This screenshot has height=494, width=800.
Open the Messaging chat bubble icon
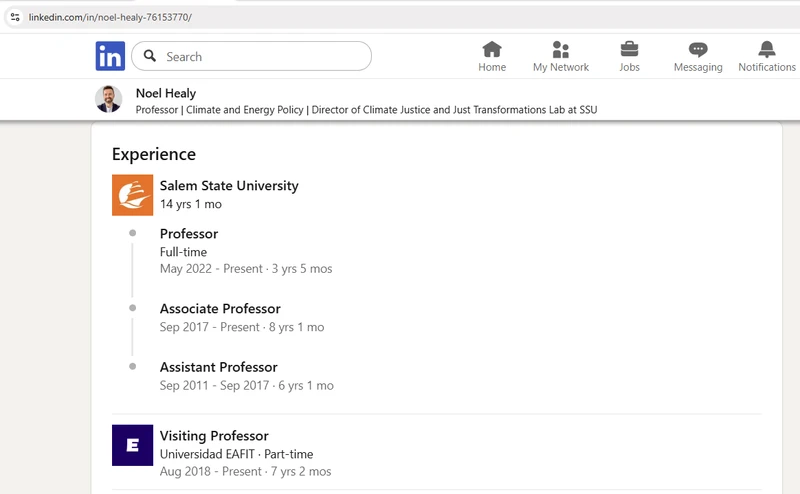coord(698,50)
